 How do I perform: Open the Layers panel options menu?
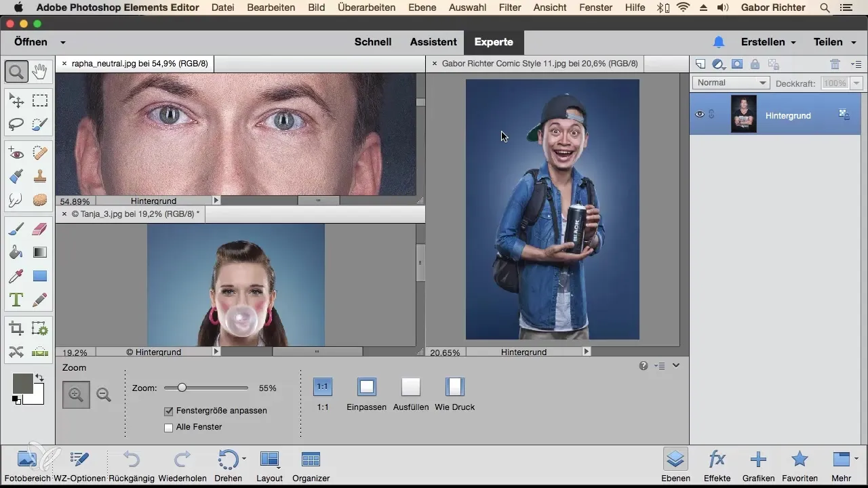point(856,64)
